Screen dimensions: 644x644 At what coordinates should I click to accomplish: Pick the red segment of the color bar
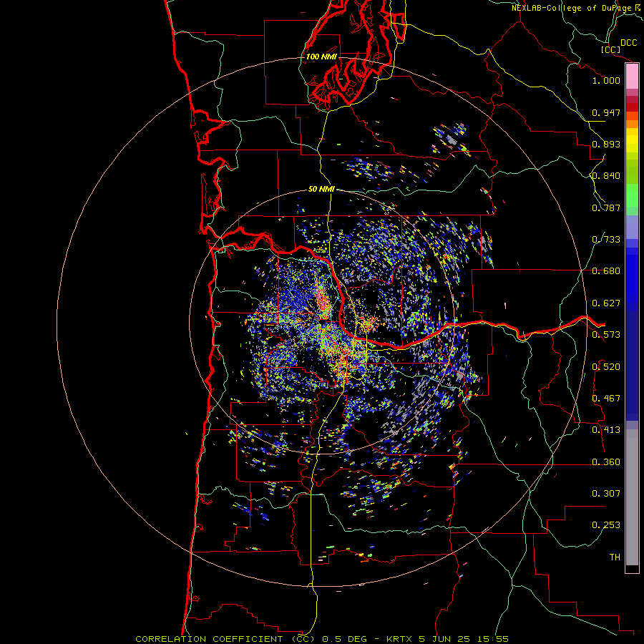click(x=632, y=107)
